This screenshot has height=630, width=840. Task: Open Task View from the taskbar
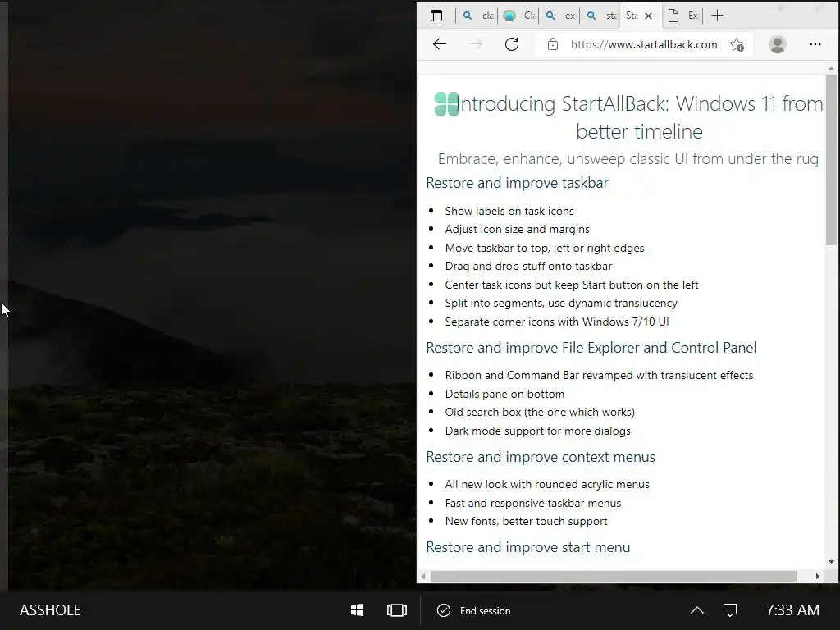click(x=397, y=610)
